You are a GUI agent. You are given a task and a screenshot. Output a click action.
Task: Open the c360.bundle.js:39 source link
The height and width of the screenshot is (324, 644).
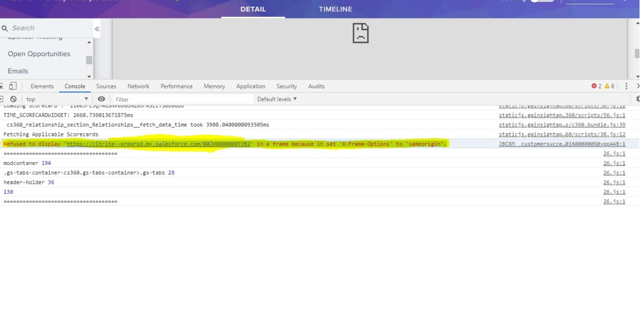pos(562,125)
